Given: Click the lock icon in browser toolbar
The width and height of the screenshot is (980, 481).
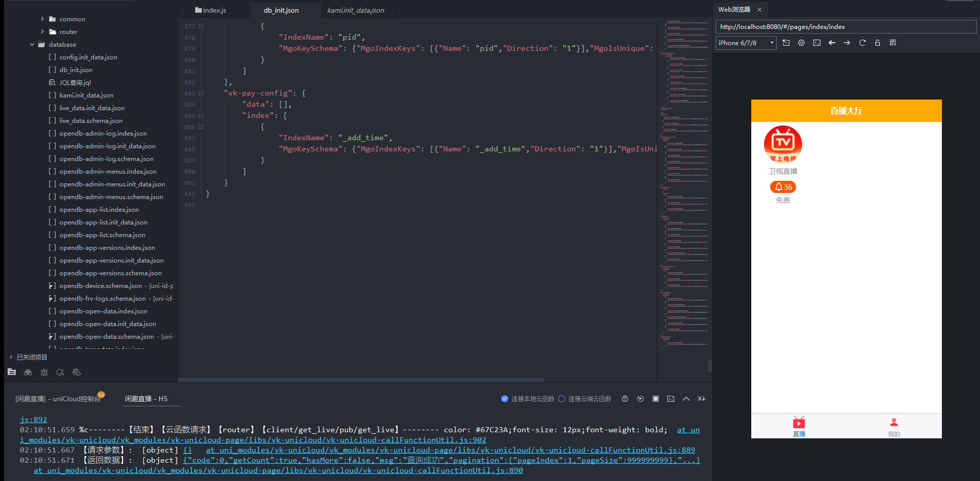Looking at the screenshot, I should coord(877,43).
